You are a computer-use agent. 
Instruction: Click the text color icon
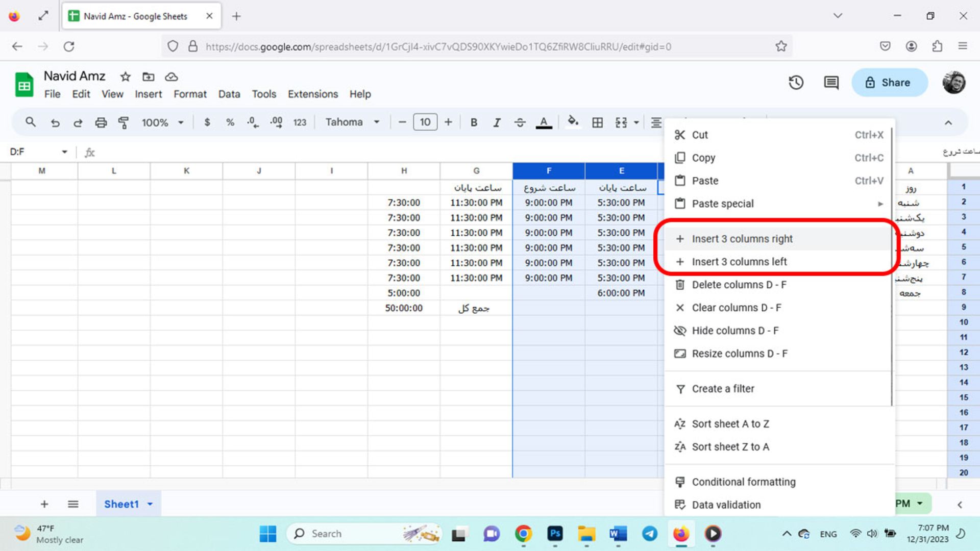click(544, 122)
